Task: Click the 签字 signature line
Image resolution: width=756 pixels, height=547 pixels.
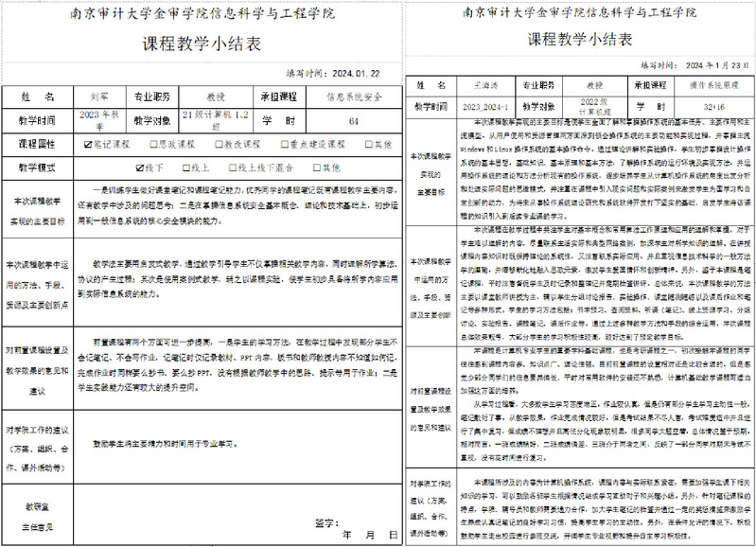Action: pos(326,521)
